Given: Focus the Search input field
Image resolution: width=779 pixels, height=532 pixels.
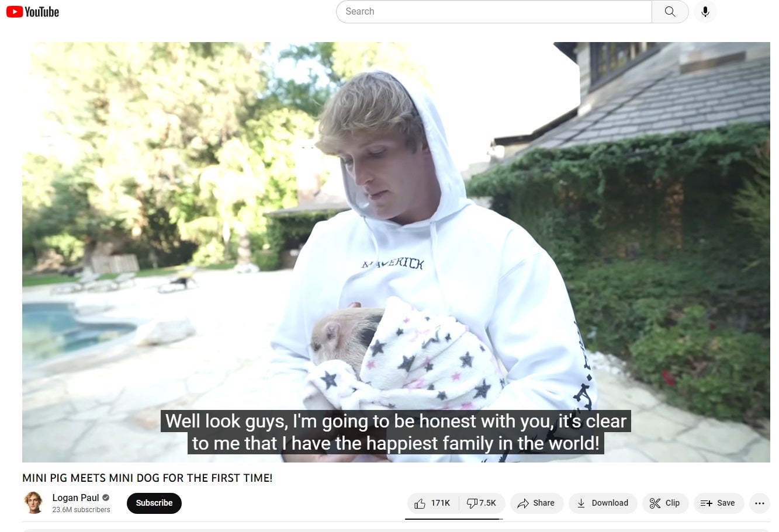Looking at the screenshot, I should tap(494, 12).
